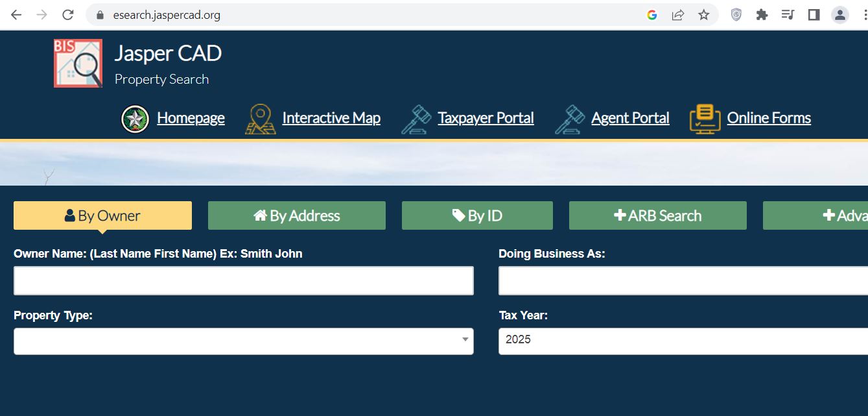
Task: Click the Jasper CAD title
Action: [x=168, y=53]
